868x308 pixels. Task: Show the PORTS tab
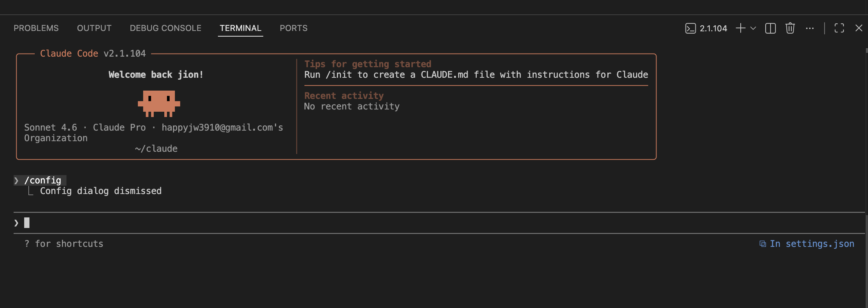(x=293, y=28)
